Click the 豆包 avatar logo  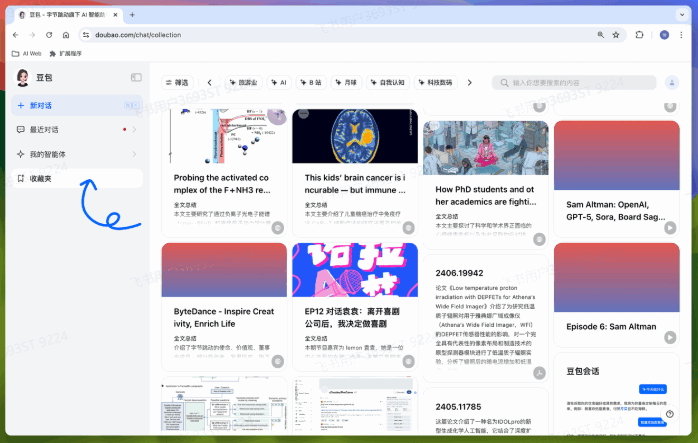pyautogui.click(x=23, y=77)
